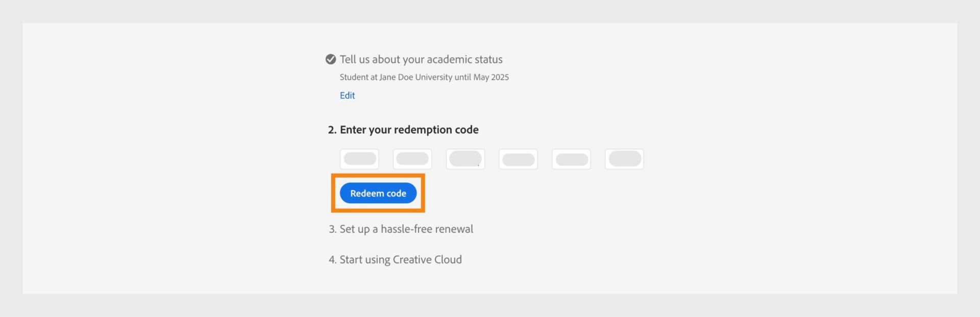Click into the fifth redemption code box

click(x=571, y=159)
